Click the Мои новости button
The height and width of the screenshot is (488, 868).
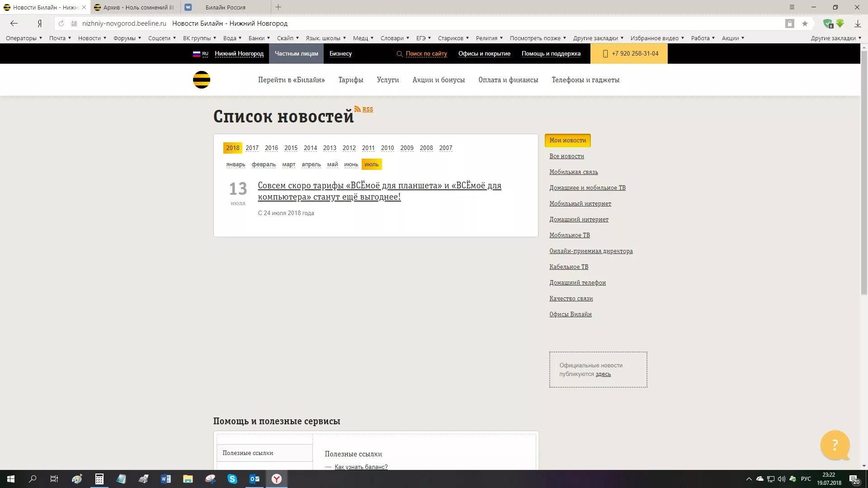(x=567, y=141)
